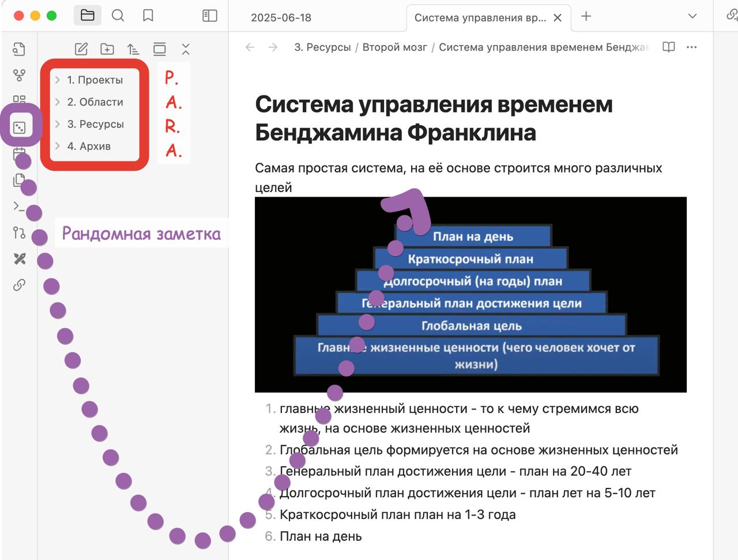Expand the 1. Проекты folder chevron
This screenshot has width=738, height=560.
click(x=58, y=80)
